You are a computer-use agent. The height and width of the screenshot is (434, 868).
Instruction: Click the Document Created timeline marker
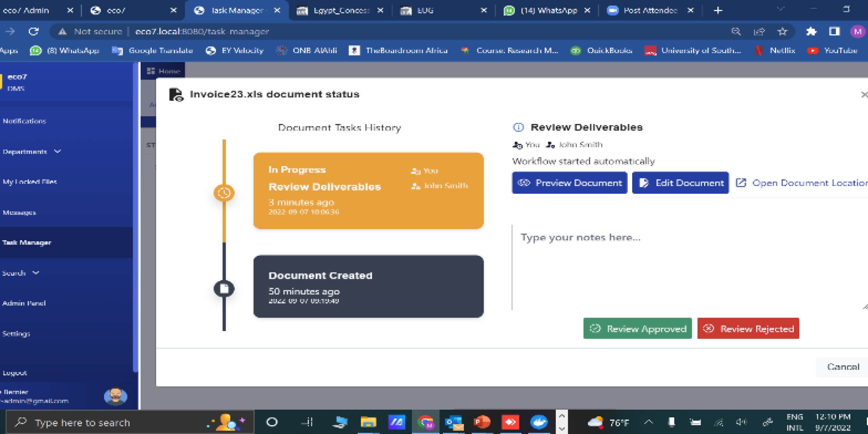tap(224, 289)
